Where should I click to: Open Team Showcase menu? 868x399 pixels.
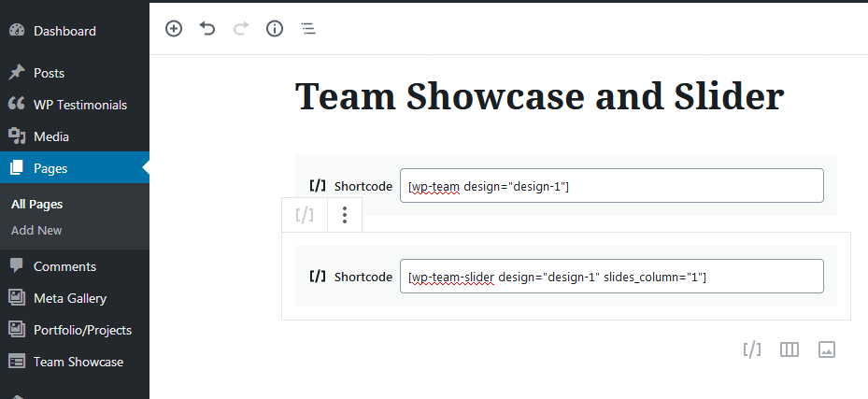[x=75, y=362]
